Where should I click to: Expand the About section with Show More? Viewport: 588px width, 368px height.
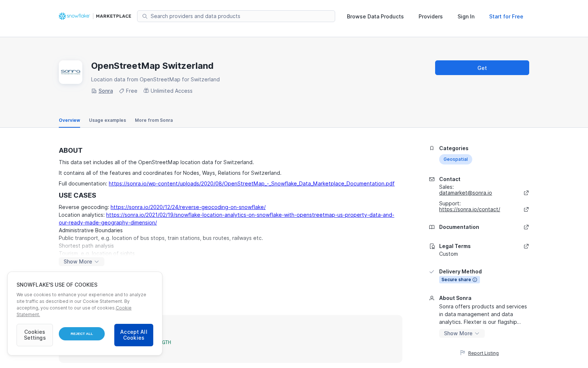click(82, 262)
